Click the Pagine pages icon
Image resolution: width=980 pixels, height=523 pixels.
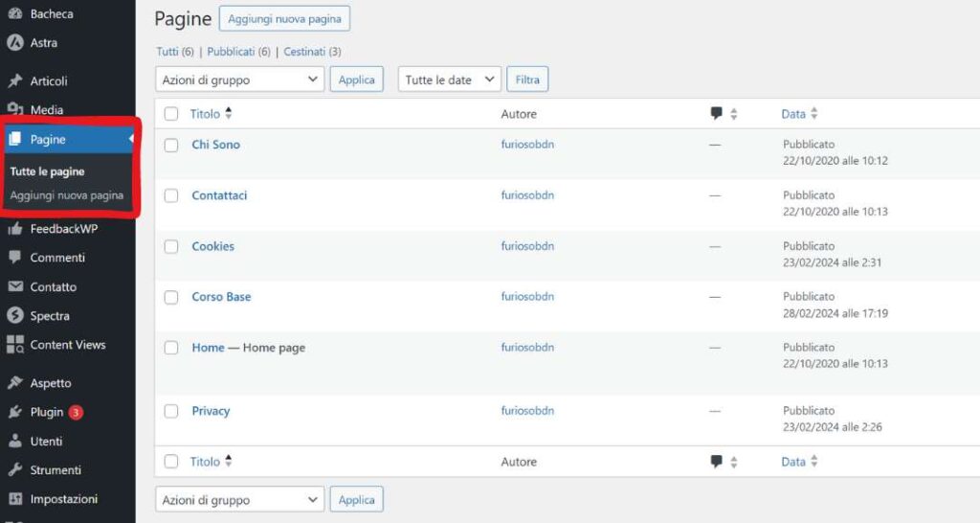(15, 139)
